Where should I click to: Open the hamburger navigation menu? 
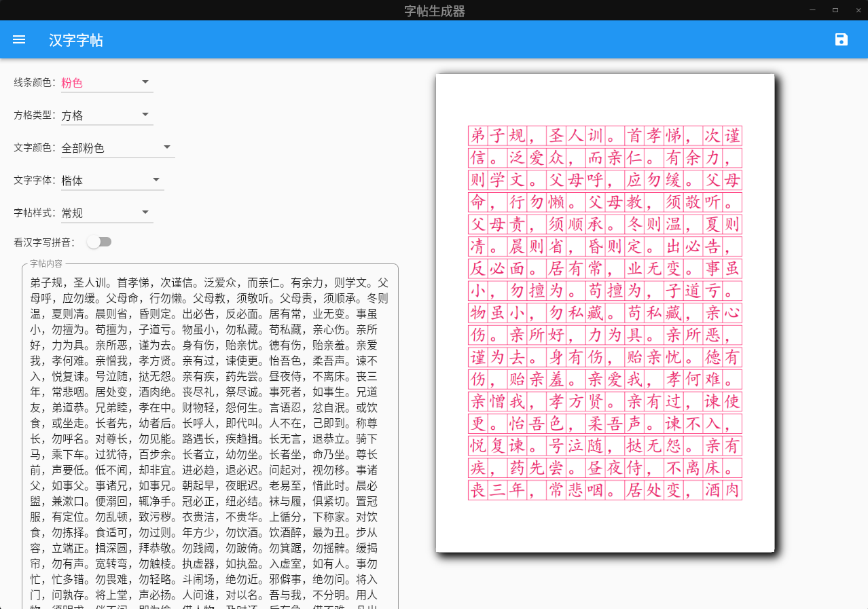coord(19,40)
